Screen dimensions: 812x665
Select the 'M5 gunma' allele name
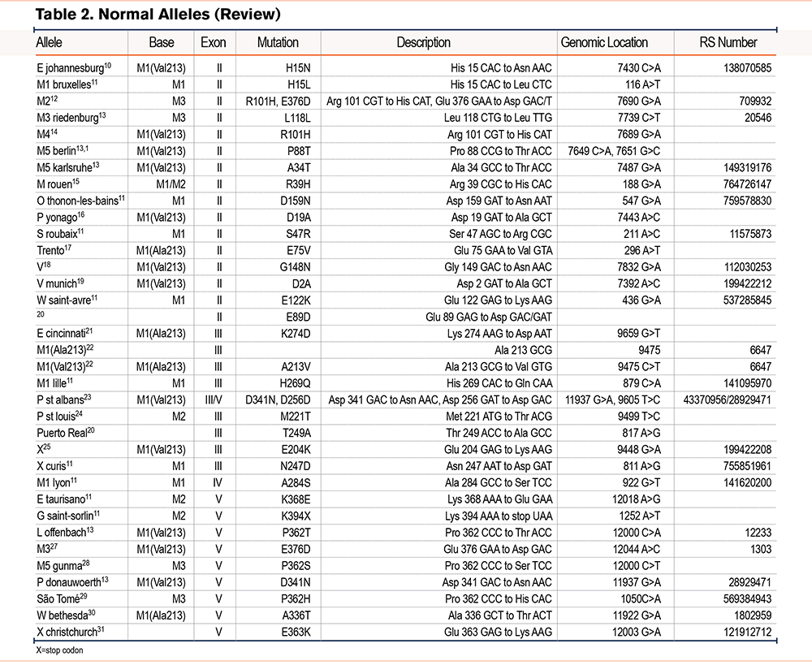59,565
